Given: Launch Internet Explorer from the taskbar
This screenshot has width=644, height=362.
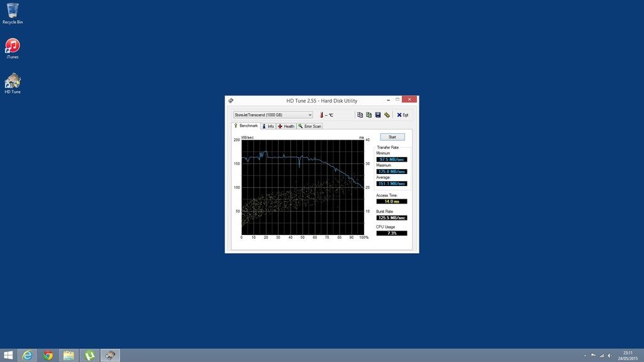Looking at the screenshot, I should (27, 356).
